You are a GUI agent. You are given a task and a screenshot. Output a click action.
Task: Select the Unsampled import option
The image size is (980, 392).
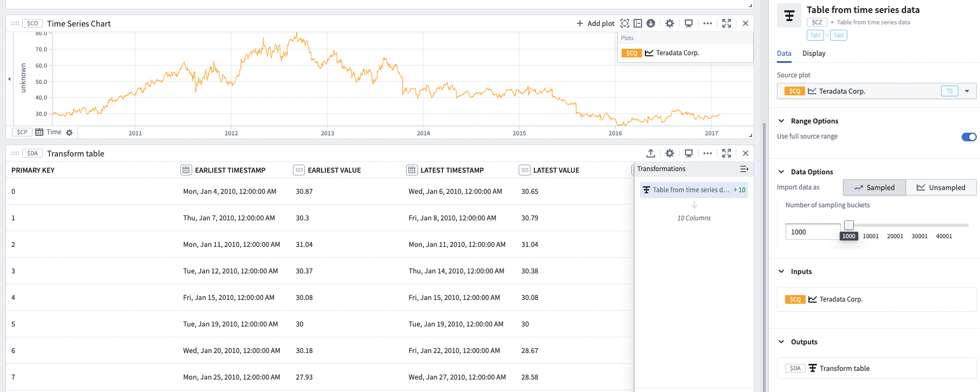pyautogui.click(x=941, y=187)
